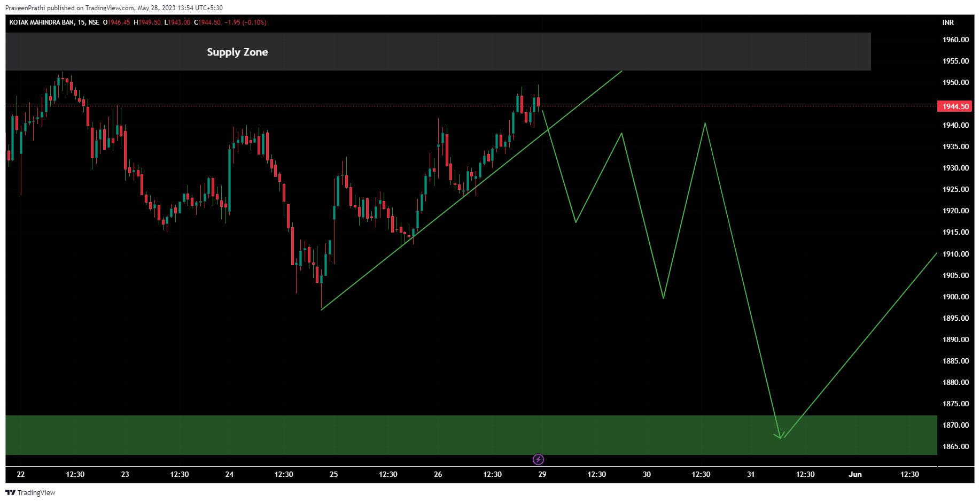
Task: Click the 1955.00 price axis label
Action: coord(955,61)
